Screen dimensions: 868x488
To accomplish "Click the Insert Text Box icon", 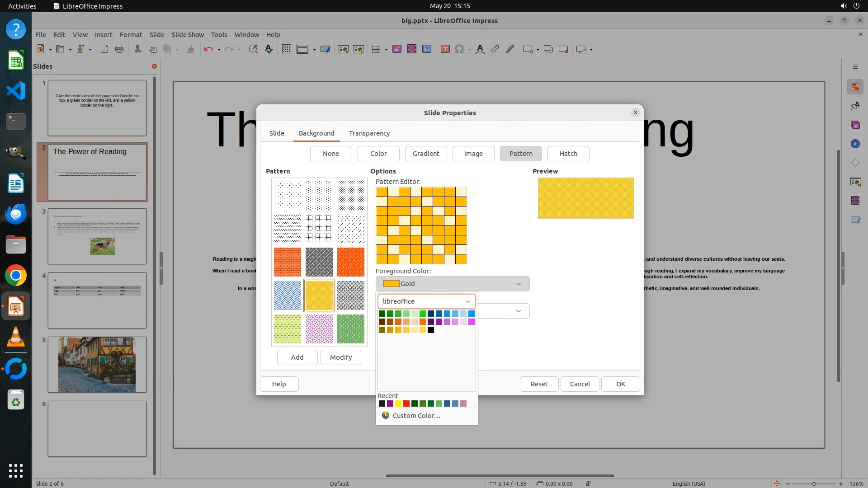I will tap(445, 49).
